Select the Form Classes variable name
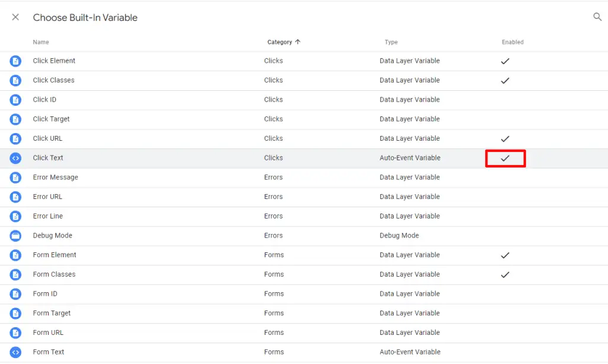The height and width of the screenshot is (364, 608). click(x=54, y=274)
